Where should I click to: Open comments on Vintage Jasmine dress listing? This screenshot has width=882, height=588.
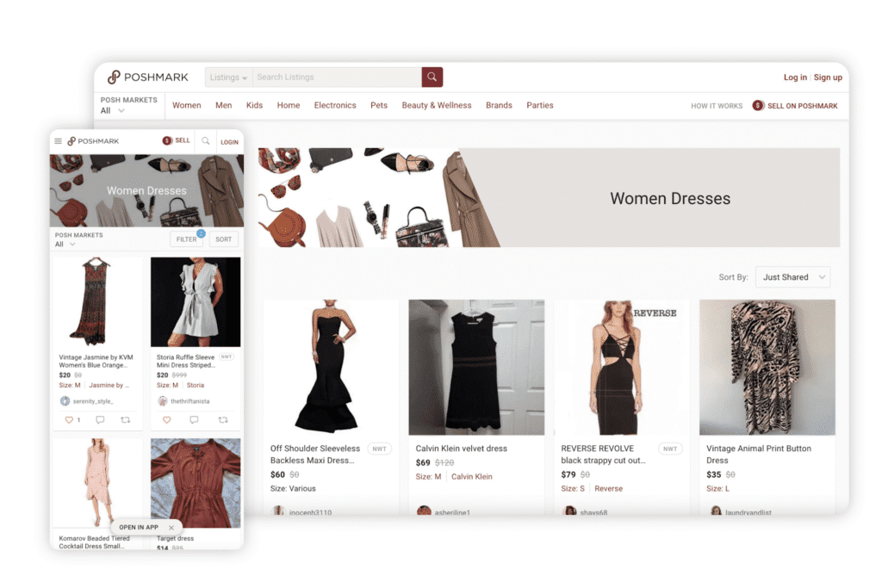(100, 420)
